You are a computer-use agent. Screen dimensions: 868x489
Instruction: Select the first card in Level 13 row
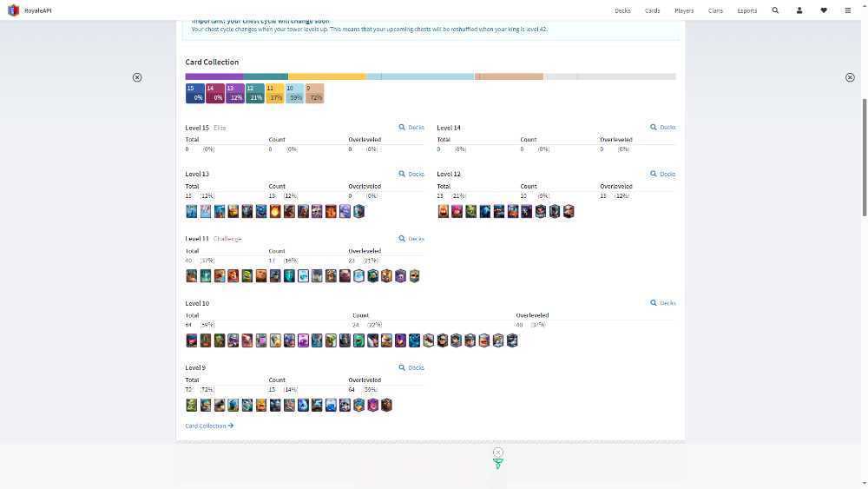(192, 211)
